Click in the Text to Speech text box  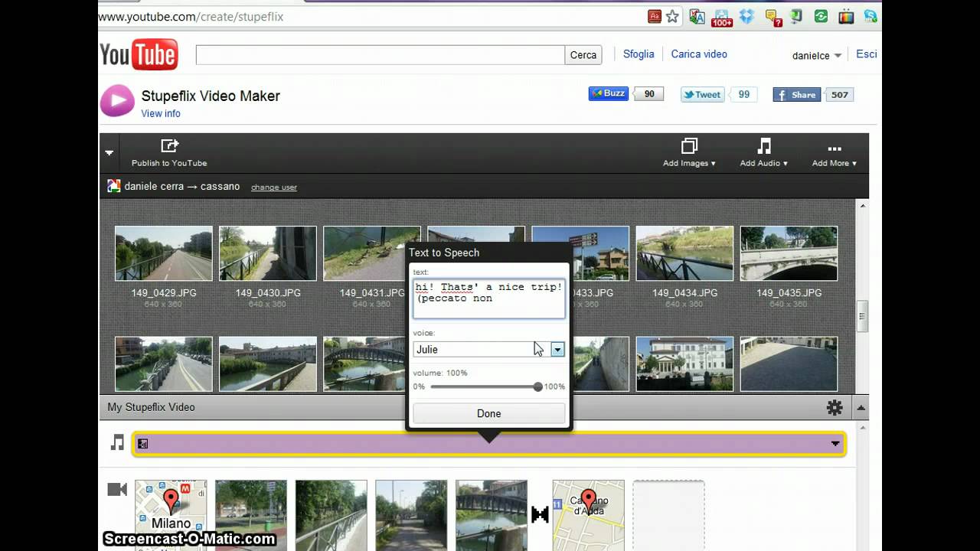(x=488, y=298)
